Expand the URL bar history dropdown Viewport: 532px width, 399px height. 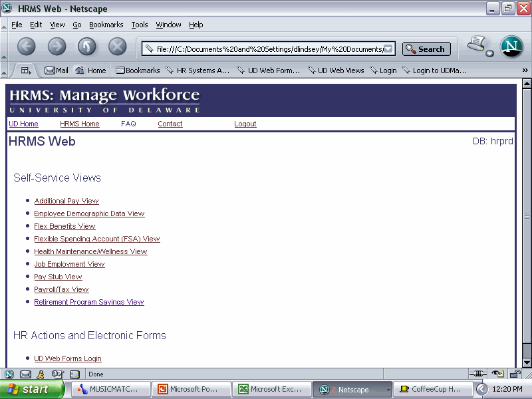coord(390,49)
